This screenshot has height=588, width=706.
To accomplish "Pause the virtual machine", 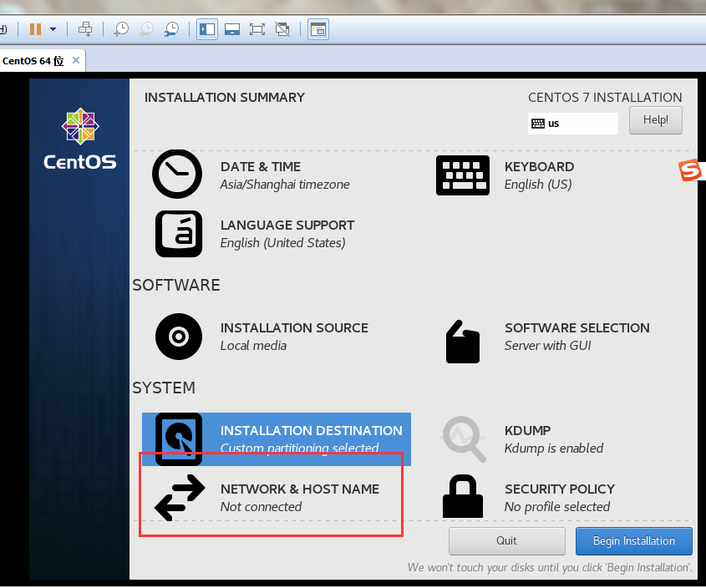I will coord(35,29).
